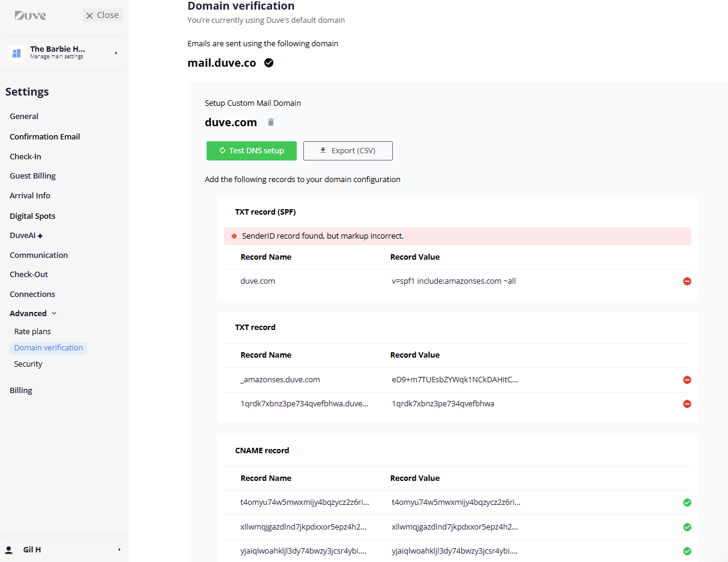Open Billing in sidebar
728x562 pixels.
pyautogui.click(x=21, y=390)
